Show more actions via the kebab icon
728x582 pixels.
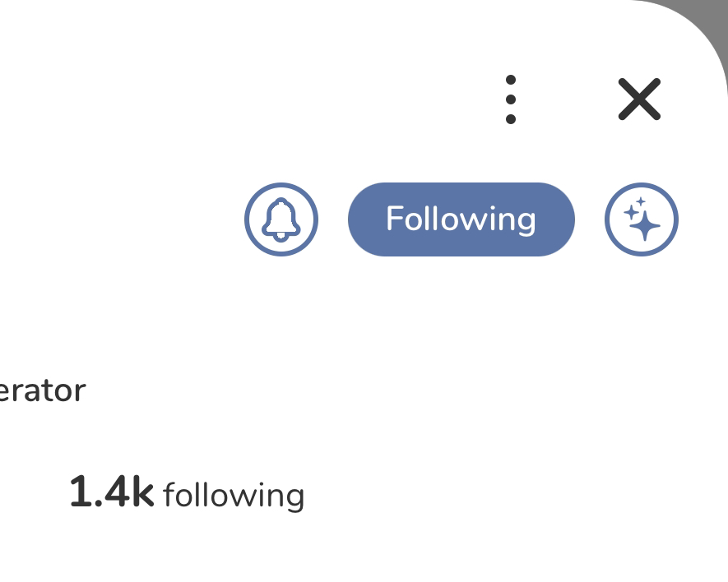511,99
